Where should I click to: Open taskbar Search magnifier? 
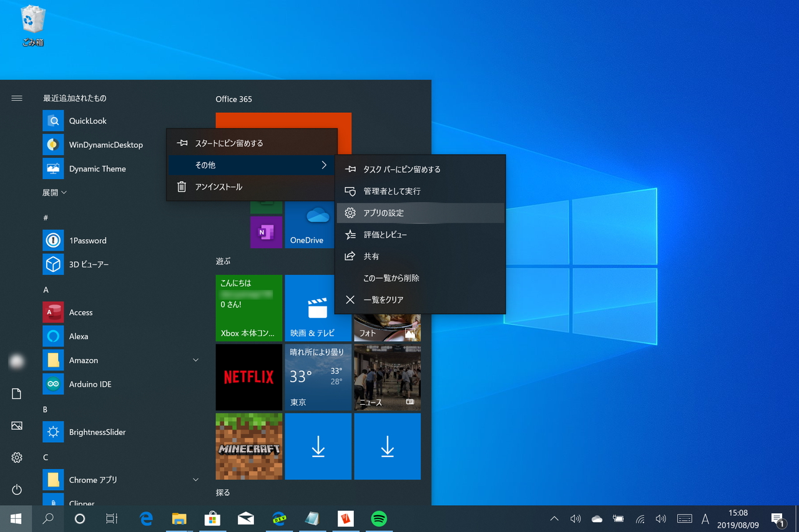click(48, 519)
